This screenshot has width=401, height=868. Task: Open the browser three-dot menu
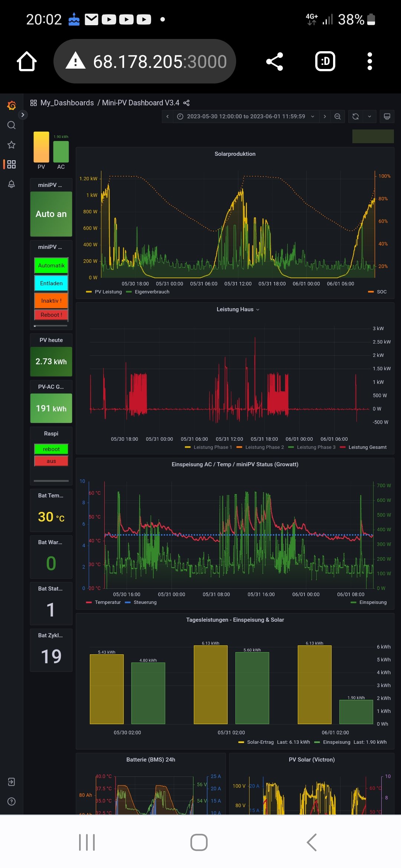[x=369, y=61]
